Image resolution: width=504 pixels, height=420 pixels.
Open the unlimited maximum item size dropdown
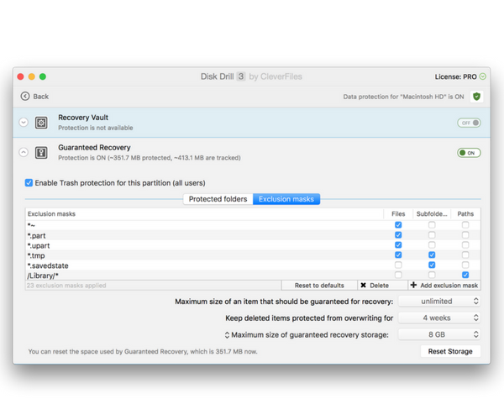[x=439, y=301]
